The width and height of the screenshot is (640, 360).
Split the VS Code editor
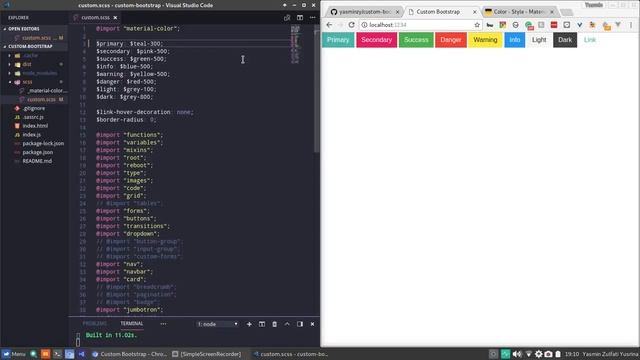coord(300,18)
